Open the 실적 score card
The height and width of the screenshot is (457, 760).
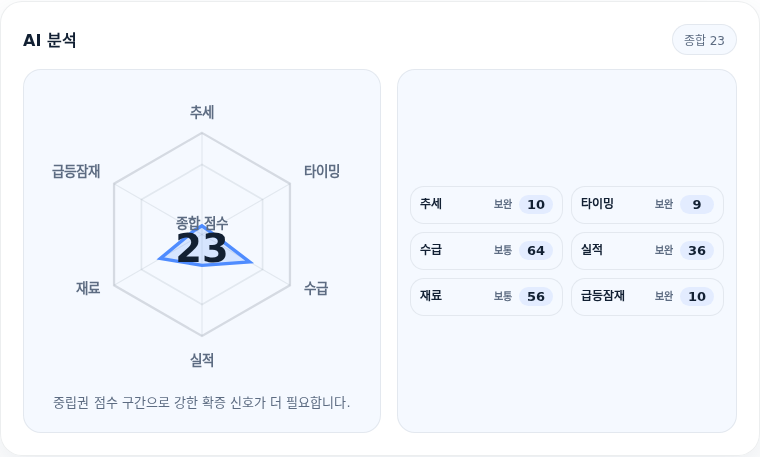point(647,251)
